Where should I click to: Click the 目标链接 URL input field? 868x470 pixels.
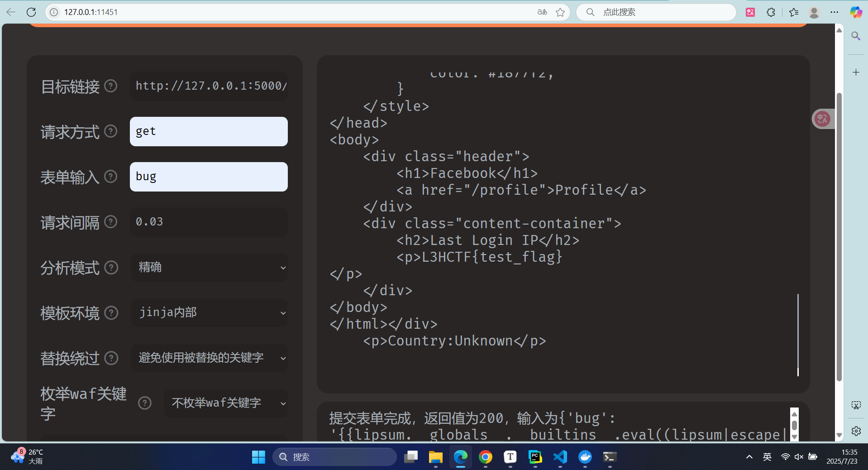[209, 86]
